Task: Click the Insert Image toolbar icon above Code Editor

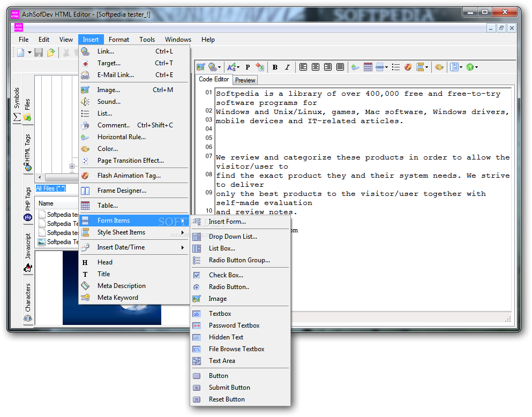Action: 201,67
